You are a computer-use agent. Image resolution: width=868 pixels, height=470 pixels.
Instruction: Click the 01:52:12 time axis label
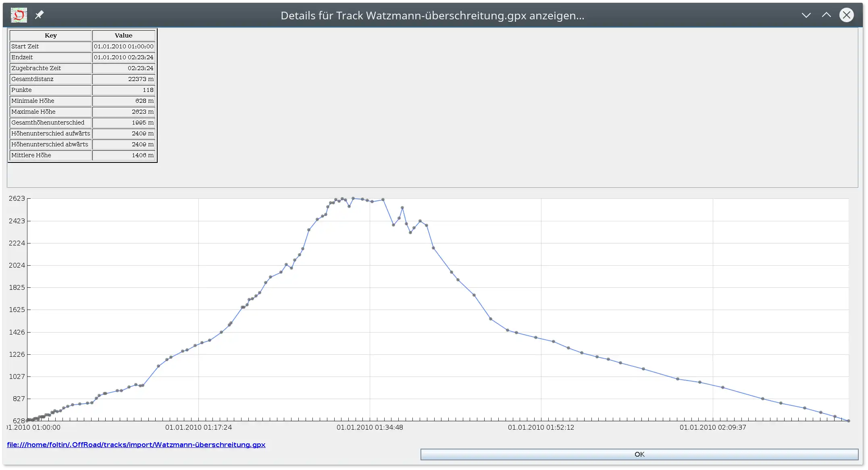point(541,427)
